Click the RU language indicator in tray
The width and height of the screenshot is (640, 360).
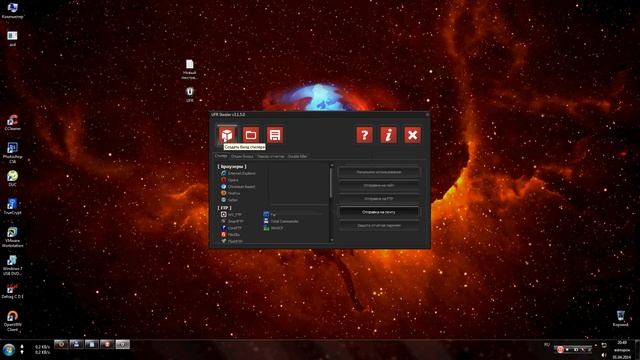[x=547, y=345]
